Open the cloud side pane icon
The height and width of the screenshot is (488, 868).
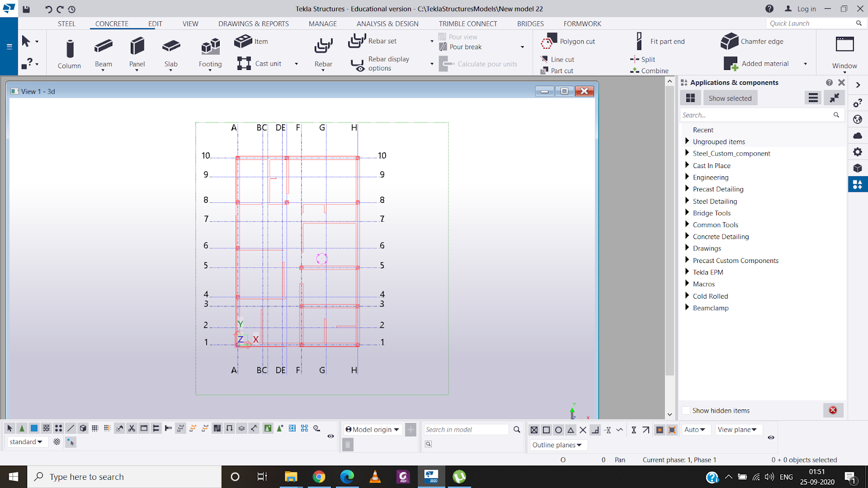(858, 136)
